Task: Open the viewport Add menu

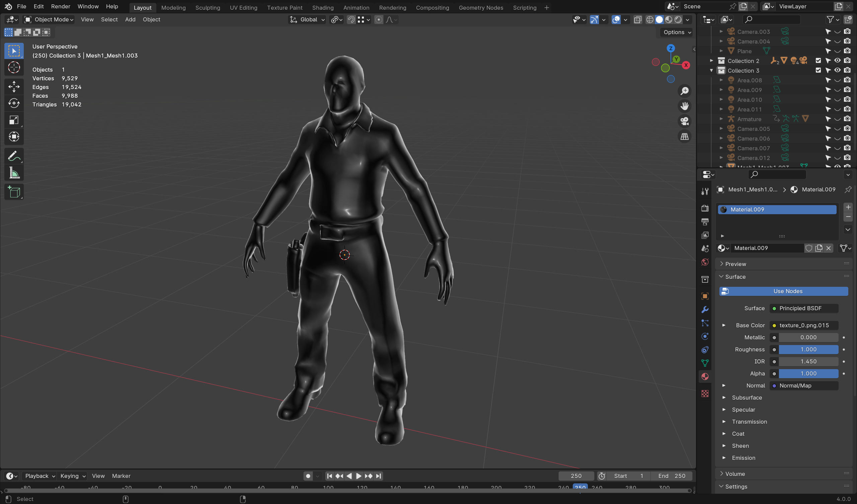Action: click(130, 20)
